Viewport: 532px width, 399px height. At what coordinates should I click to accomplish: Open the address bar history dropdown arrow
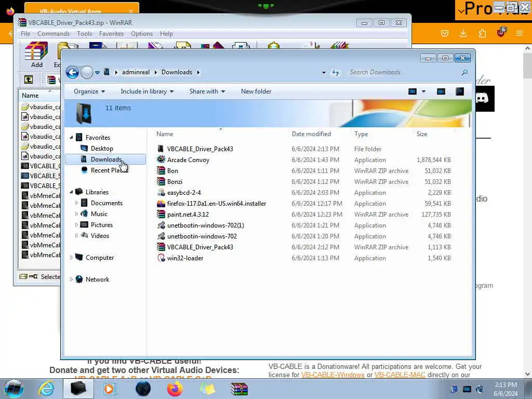324,72
